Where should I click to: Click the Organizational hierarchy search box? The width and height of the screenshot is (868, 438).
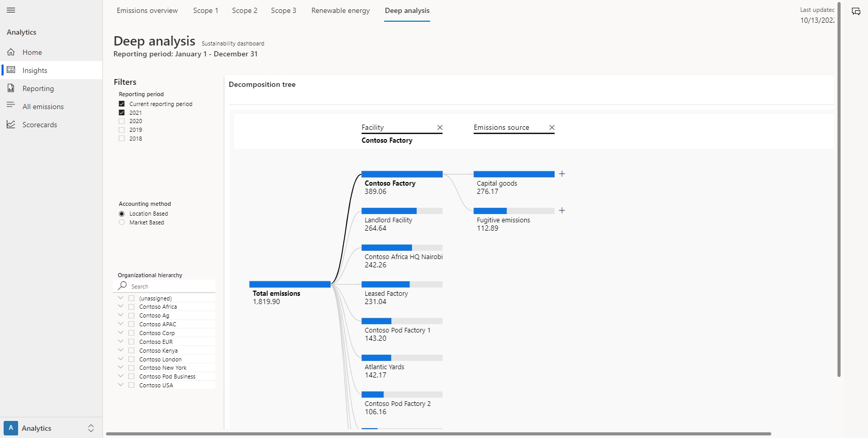coord(171,286)
